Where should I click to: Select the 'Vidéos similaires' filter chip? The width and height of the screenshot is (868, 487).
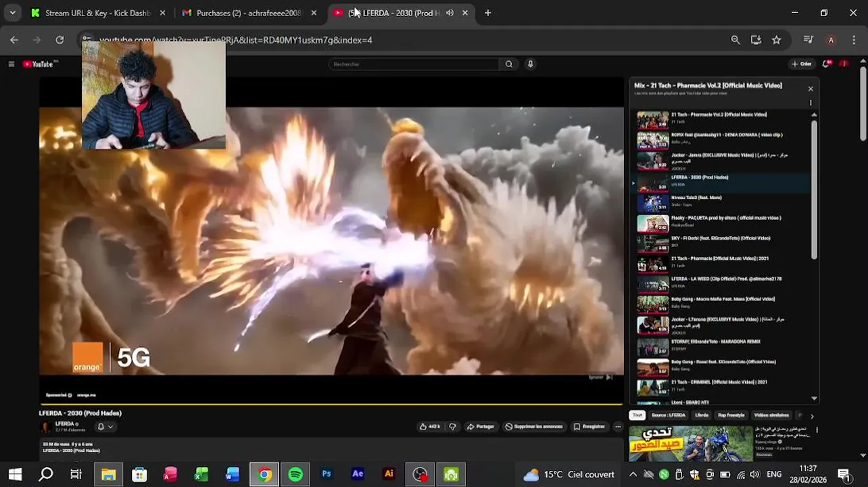click(x=771, y=415)
